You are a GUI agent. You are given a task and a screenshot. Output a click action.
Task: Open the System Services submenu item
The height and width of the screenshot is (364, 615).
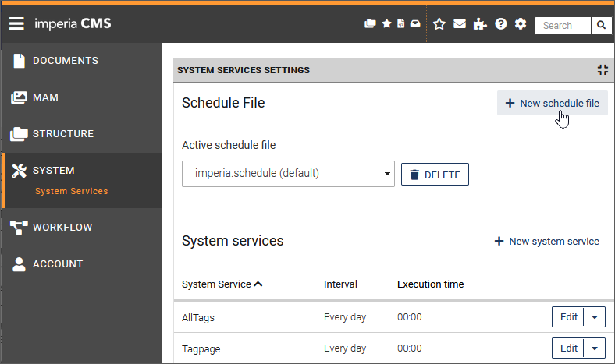(x=71, y=191)
